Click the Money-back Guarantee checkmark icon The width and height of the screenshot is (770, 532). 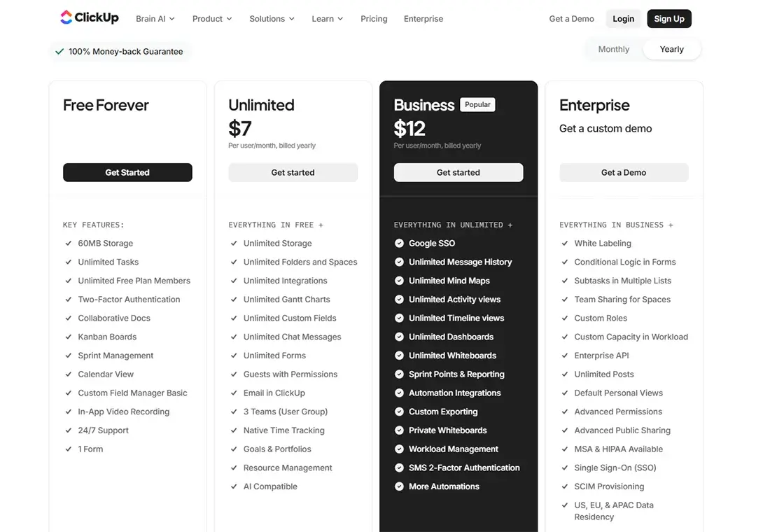tap(59, 51)
